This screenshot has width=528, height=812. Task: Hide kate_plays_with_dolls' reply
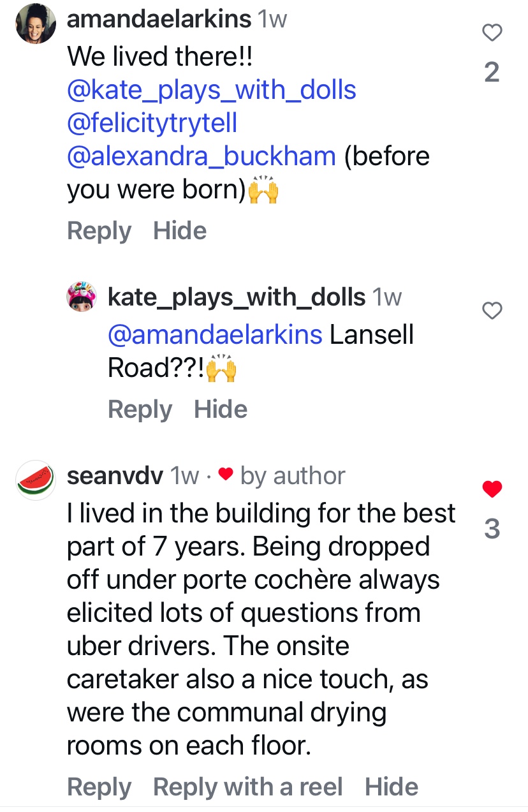pyautogui.click(x=221, y=410)
